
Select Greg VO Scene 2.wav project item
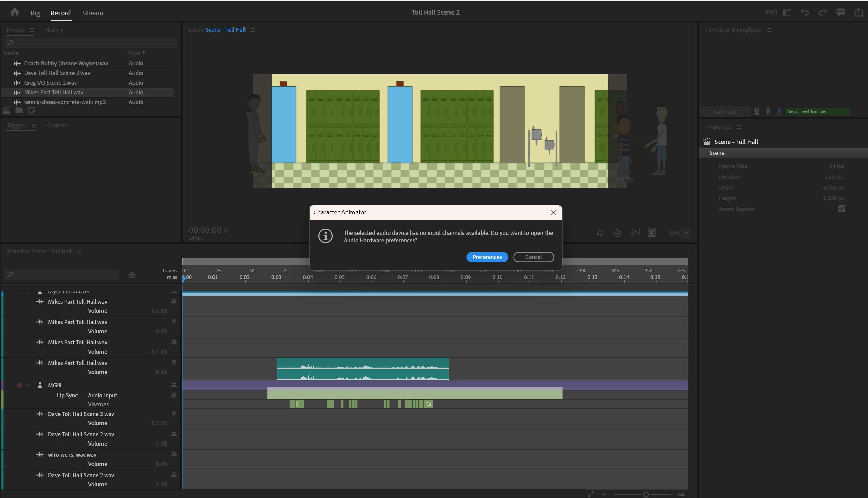coord(50,83)
